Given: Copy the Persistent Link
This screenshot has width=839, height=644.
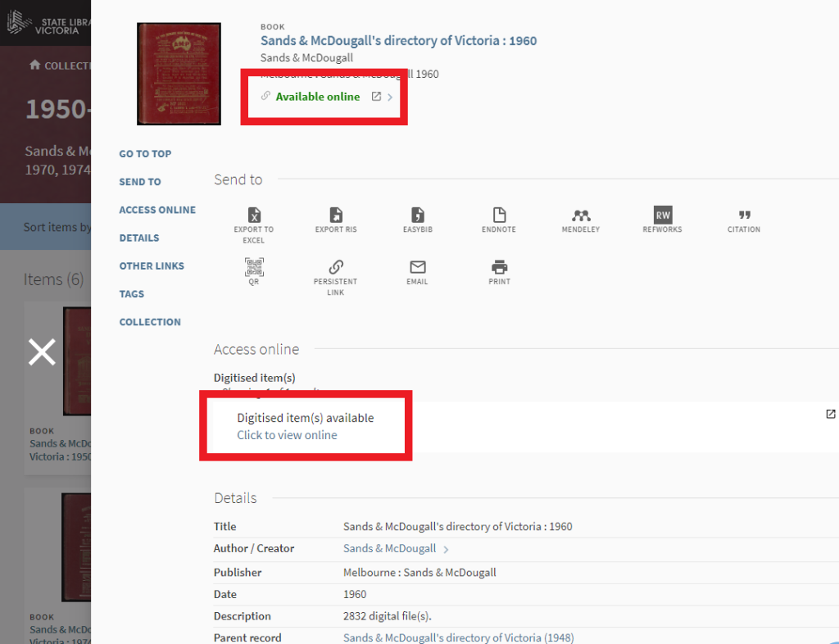Looking at the screenshot, I should click(336, 267).
